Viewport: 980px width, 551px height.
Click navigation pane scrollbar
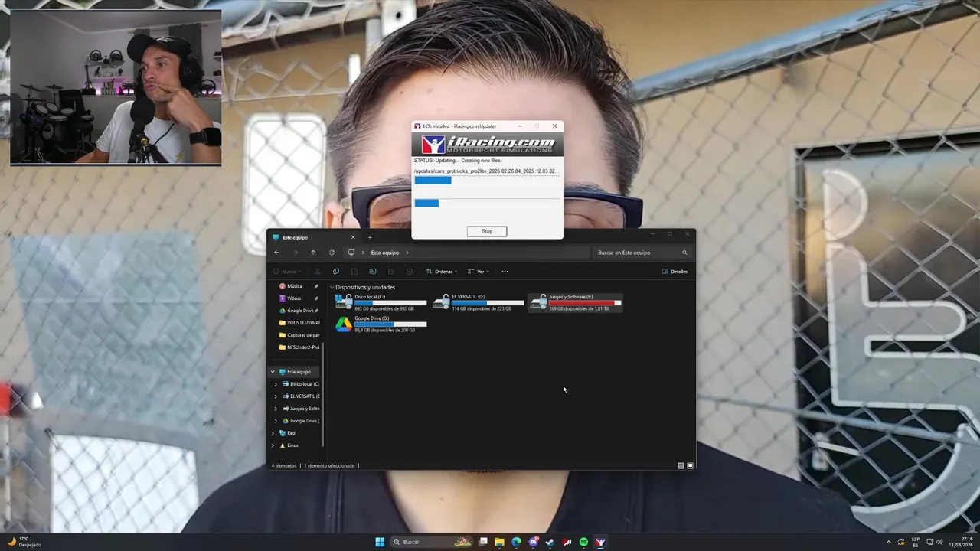[x=324, y=394]
